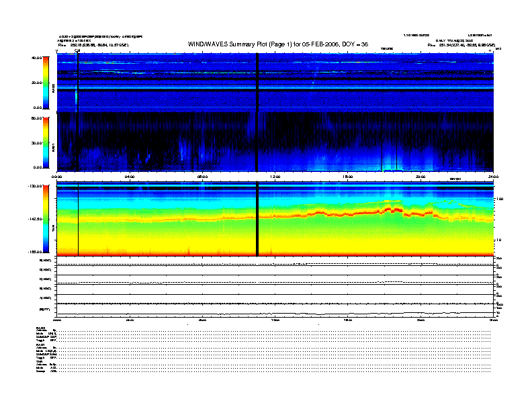
Task: Click 20:00 tick label below RAD1 panel
Action: (420, 177)
